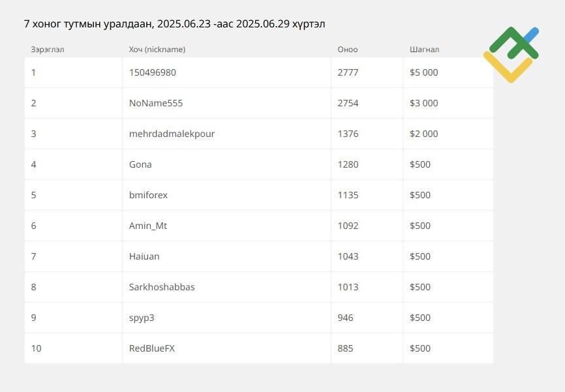Viewport: 565px width, 392px height.
Task: Click score value 2777
Action: [x=348, y=72]
